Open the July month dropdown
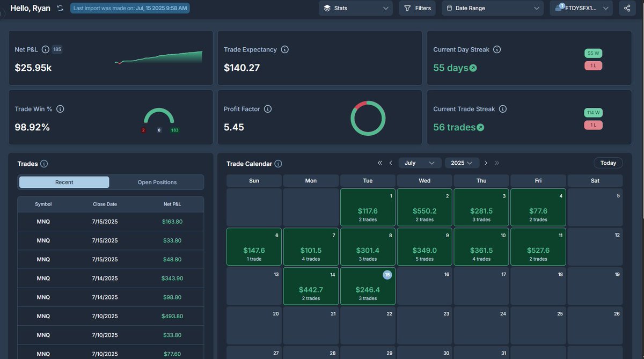Screen dimensions: 644x359 coord(420,163)
